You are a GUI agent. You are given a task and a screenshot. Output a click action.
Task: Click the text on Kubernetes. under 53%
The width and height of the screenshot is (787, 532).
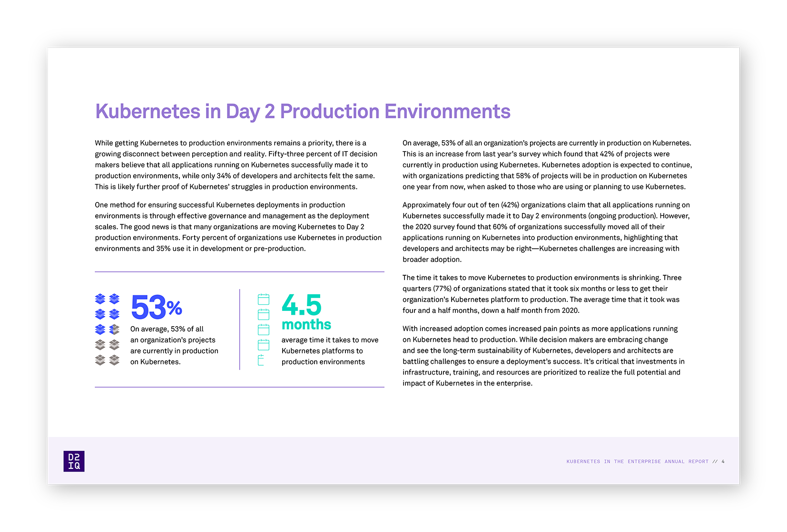(156, 362)
